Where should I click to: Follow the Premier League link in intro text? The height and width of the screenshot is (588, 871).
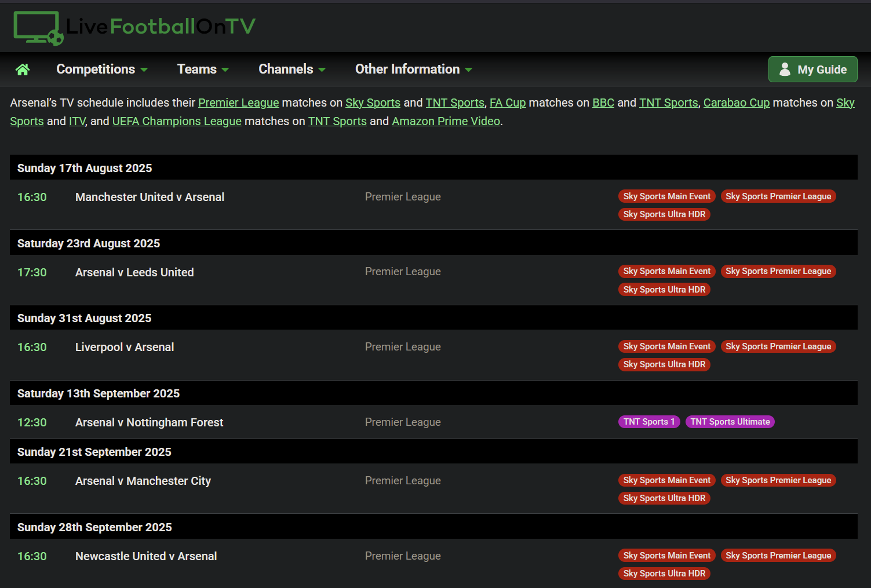239,103
